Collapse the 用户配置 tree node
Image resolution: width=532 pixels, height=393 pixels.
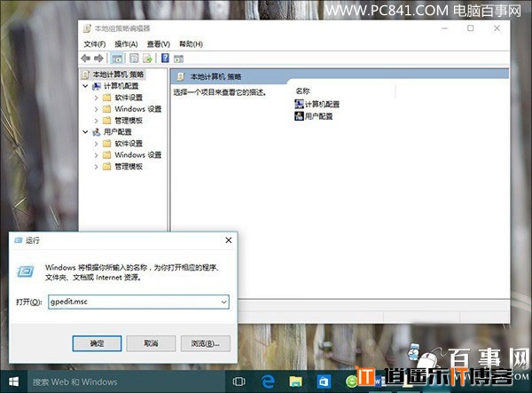85,132
